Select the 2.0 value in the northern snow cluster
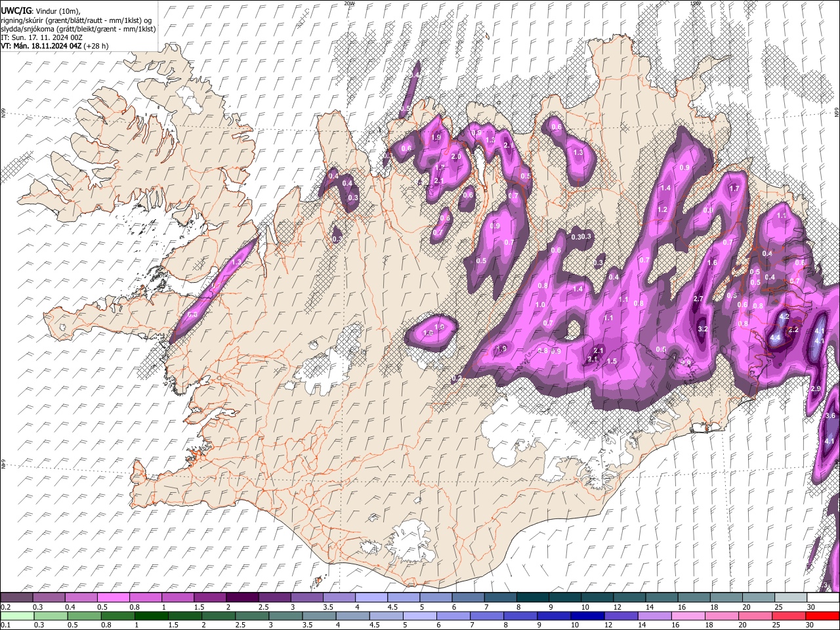This screenshot has height=630, width=840. click(x=456, y=157)
